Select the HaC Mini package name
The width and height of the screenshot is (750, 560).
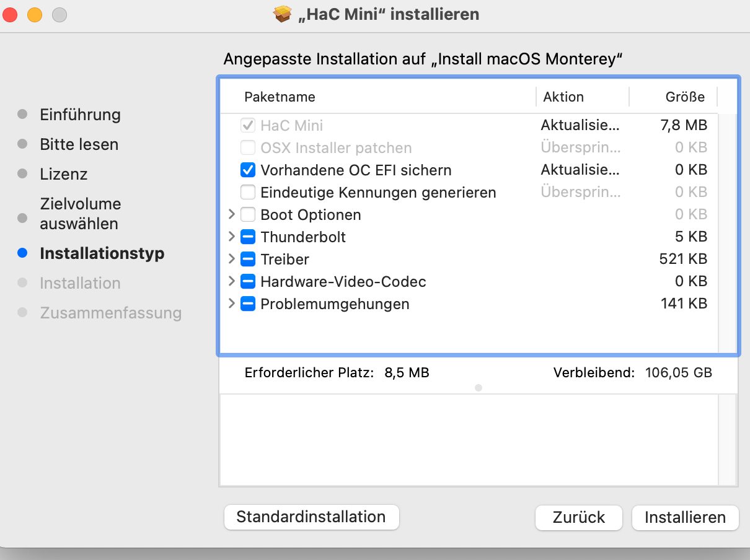291,126
